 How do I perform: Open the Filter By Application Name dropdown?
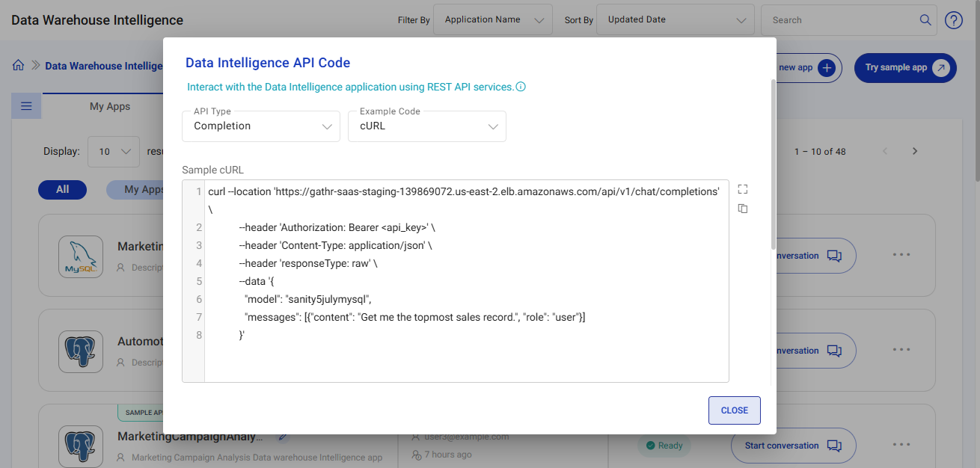coord(492,19)
